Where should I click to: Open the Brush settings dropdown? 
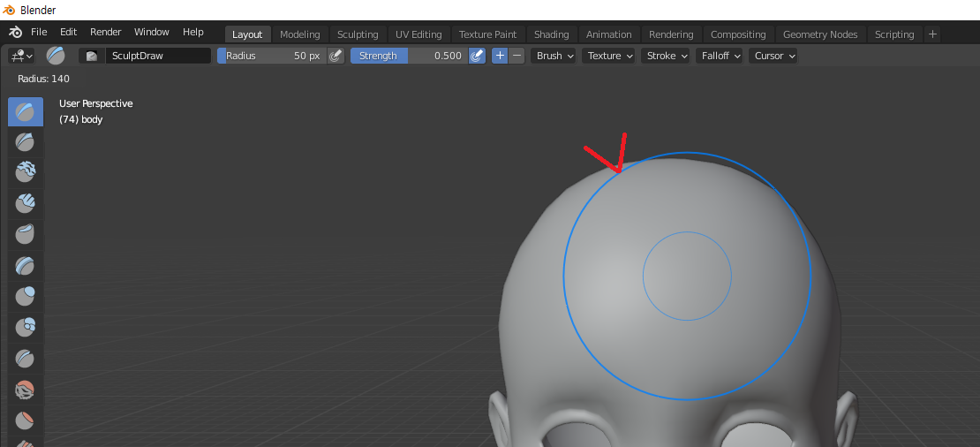click(x=554, y=57)
